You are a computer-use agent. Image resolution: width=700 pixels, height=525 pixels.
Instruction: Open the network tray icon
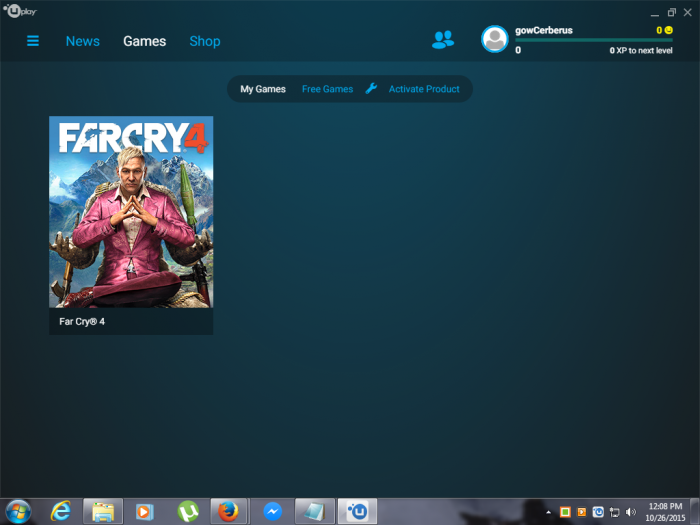point(615,512)
